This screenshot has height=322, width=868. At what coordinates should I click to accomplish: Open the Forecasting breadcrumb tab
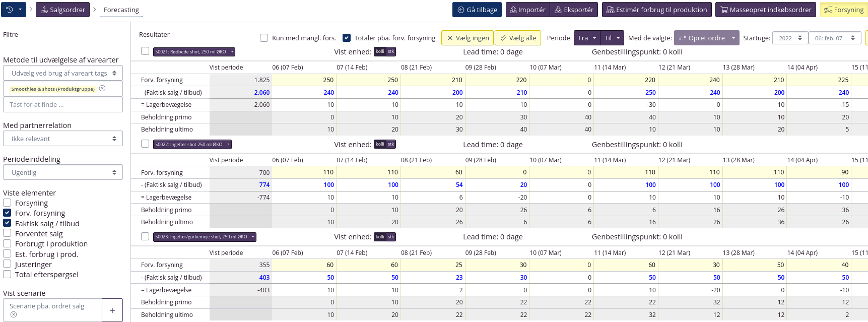click(x=121, y=10)
